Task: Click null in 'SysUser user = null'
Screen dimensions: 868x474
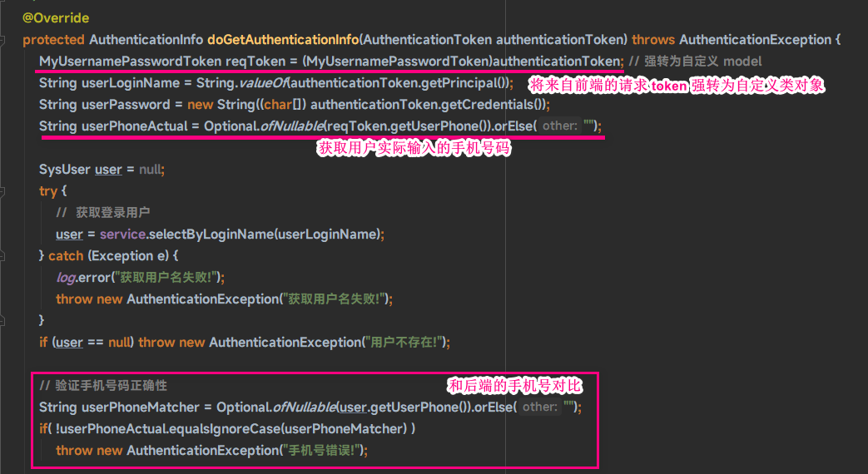Action: coord(150,170)
